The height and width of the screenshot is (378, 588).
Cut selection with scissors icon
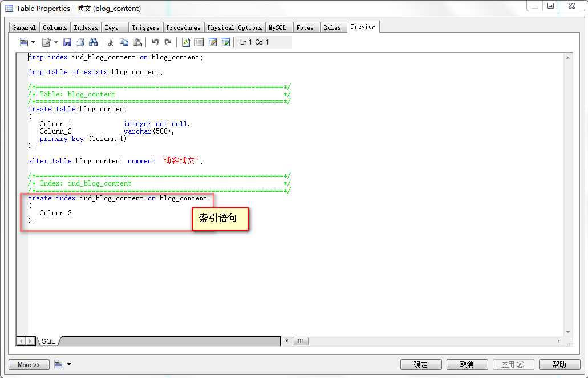(111, 42)
